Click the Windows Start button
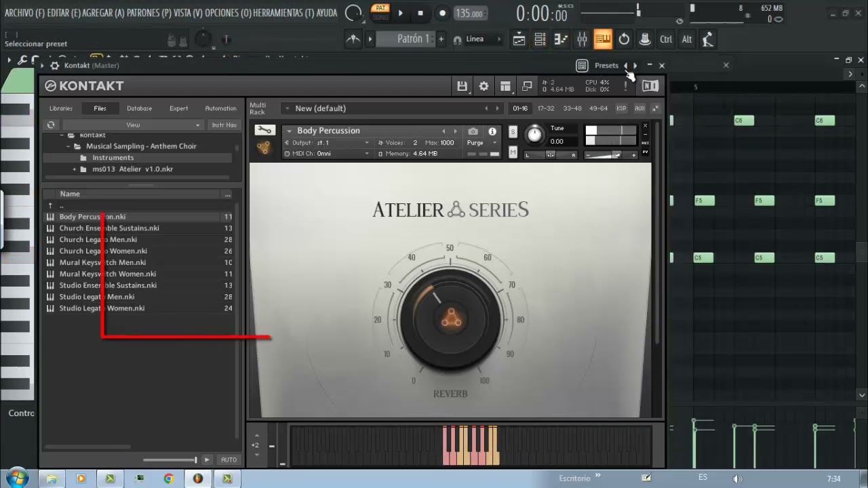This screenshot has height=488, width=868. pyautogui.click(x=16, y=479)
